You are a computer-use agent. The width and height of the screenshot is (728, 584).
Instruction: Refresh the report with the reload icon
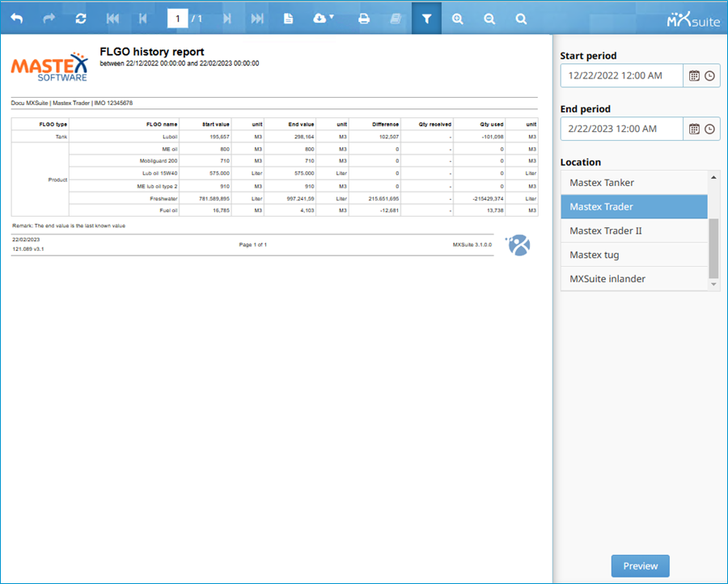pos(81,19)
